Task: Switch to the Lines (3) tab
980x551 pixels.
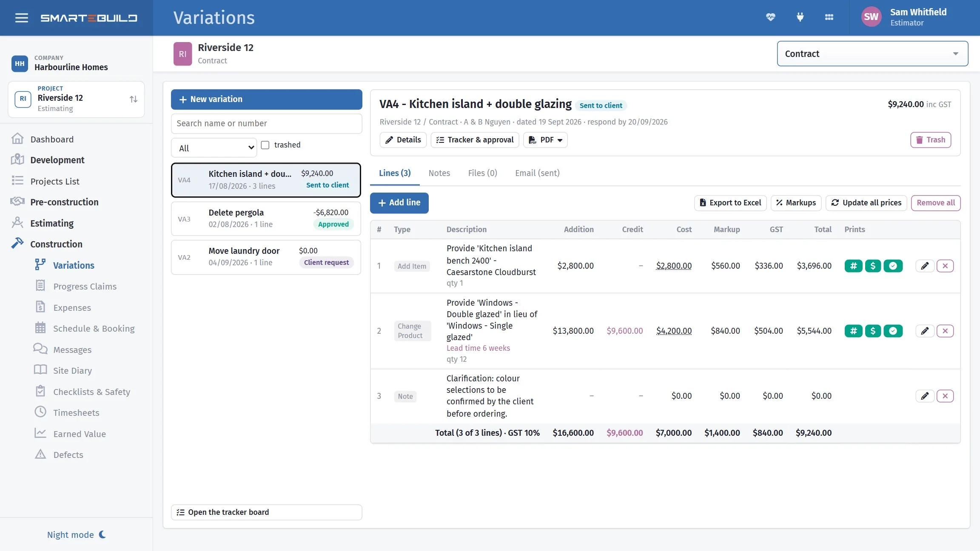Action: 395,173
